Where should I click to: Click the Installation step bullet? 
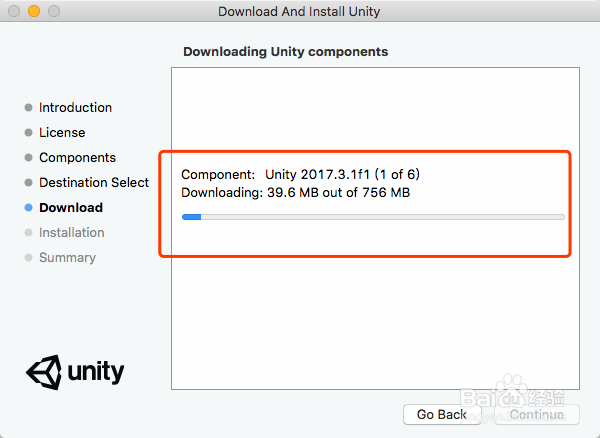pyautogui.click(x=28, y=233)
